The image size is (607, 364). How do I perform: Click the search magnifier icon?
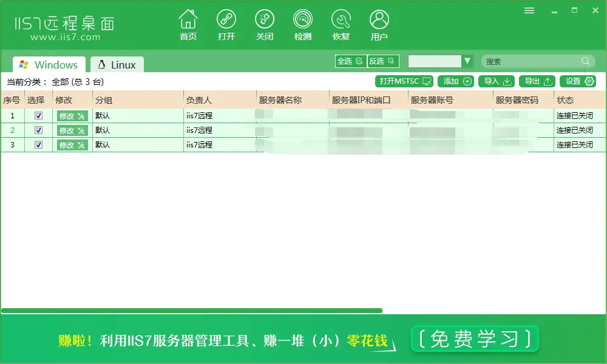[586, 61]
